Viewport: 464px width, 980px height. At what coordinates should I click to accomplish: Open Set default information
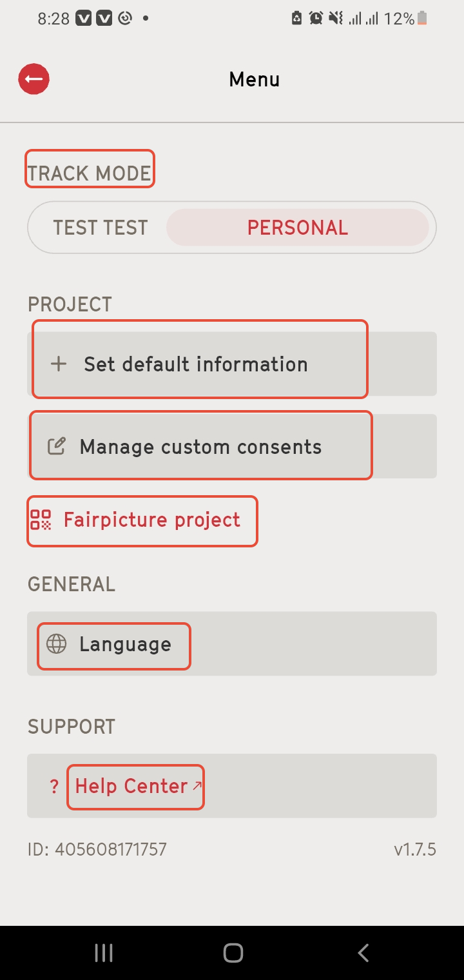pyautogui.click(x=232, y=364)
